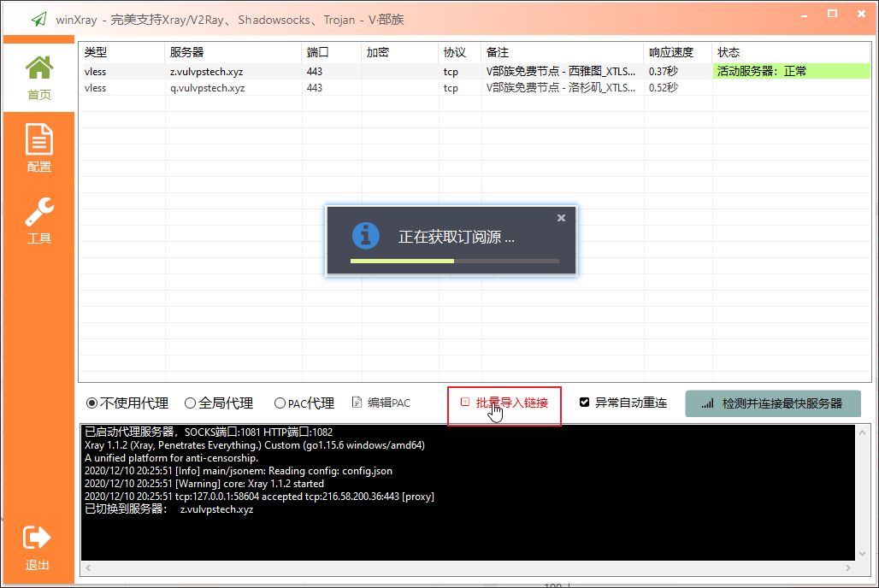Toggle the 异常自动重连 checkbox

click(584, 402)
